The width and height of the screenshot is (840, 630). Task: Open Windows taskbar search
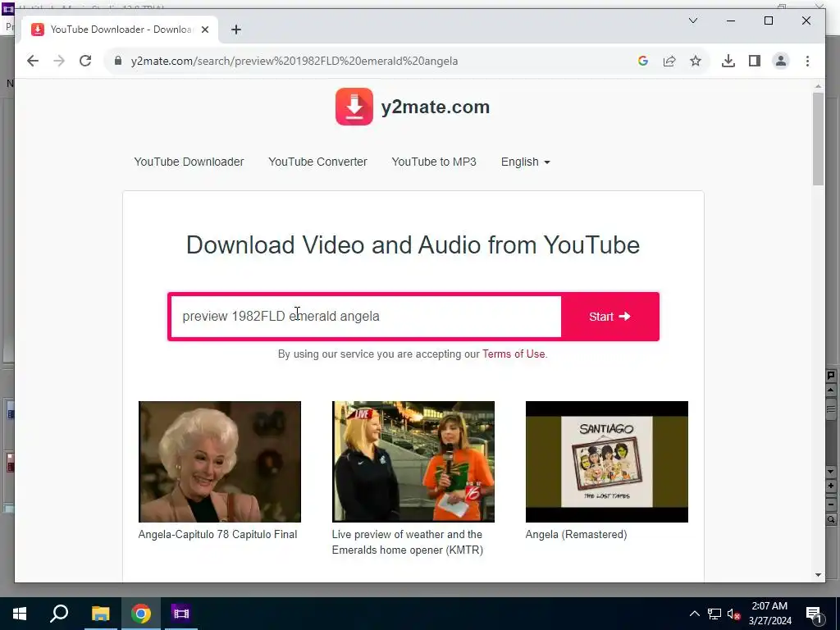click(x=59, y=614)
